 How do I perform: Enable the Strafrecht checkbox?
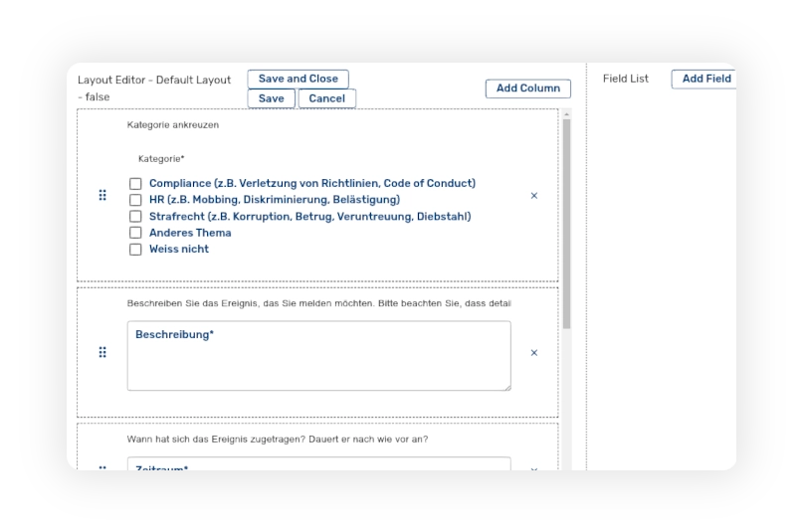(x=135, y=217)
